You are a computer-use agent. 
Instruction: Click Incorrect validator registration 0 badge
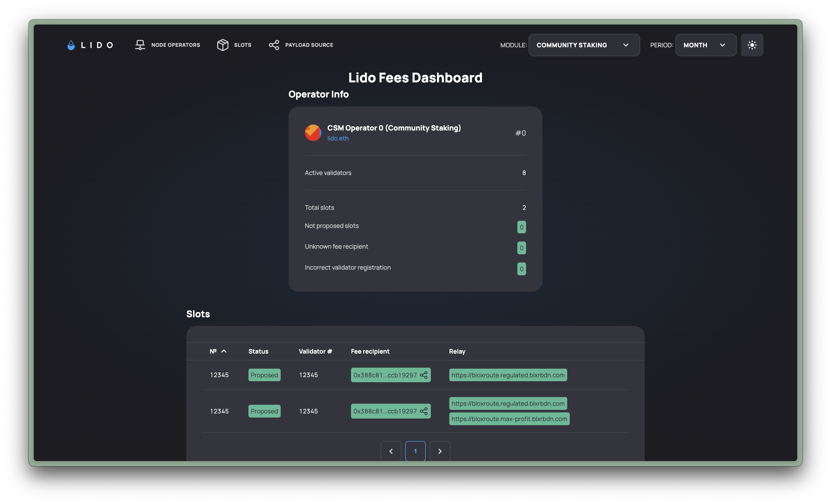[x=521, y=269]
